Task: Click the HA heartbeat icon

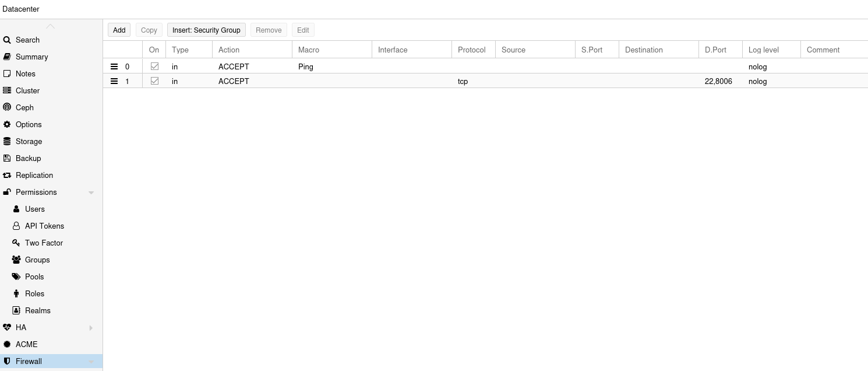Action: click(x=7, y=327)
